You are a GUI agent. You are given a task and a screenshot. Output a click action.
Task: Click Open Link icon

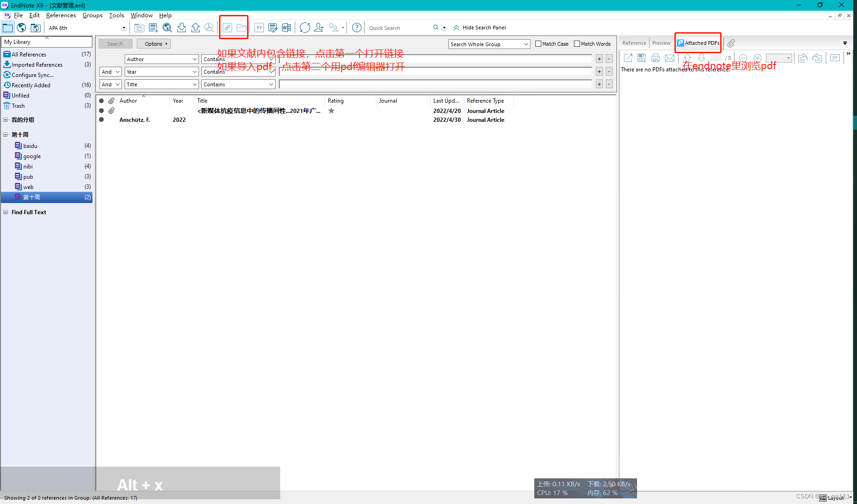[227, 28]
